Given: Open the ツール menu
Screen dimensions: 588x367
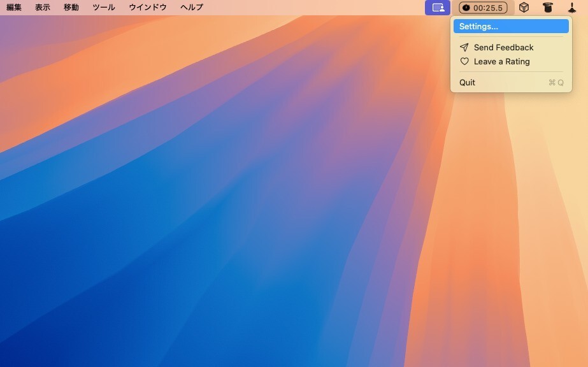Looking at the screenshot, I should click(104, 7).
